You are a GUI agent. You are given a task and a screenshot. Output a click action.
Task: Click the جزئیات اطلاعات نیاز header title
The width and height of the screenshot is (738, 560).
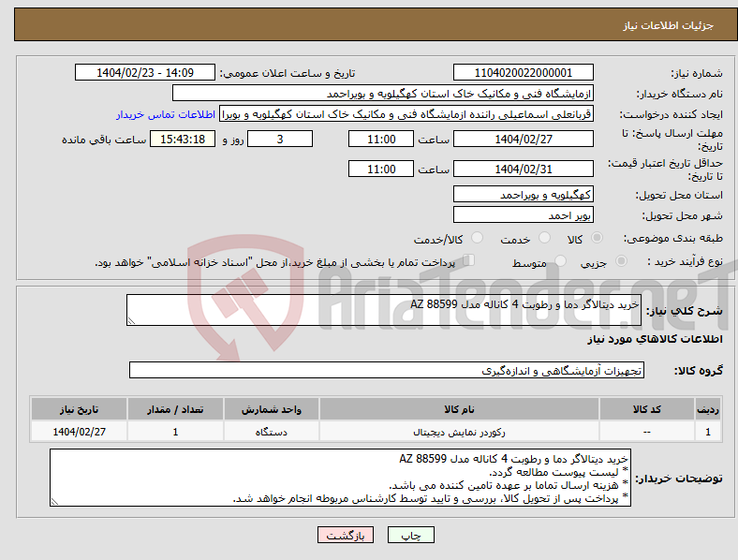click(669, 25)
